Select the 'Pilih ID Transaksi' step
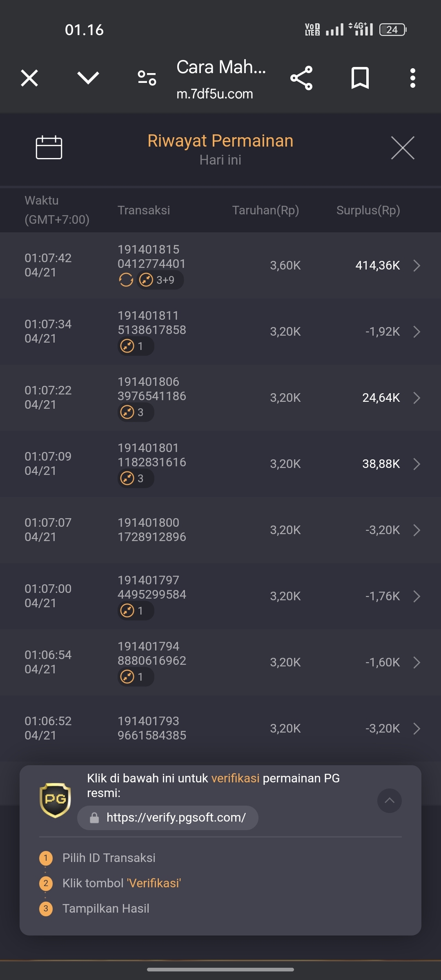This screenshot has width=441, height=980. pyautogui.click(x=109, y=857)
